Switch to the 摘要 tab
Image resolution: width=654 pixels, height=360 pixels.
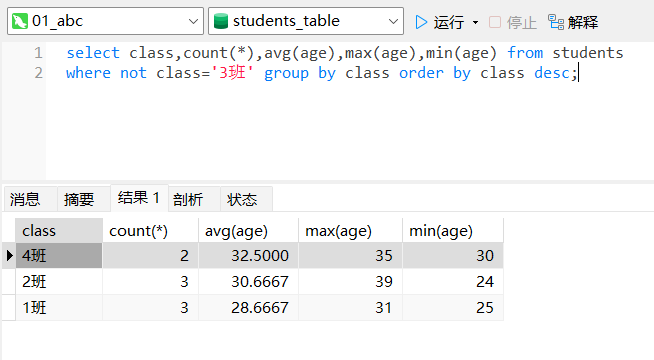pos(84,199)
